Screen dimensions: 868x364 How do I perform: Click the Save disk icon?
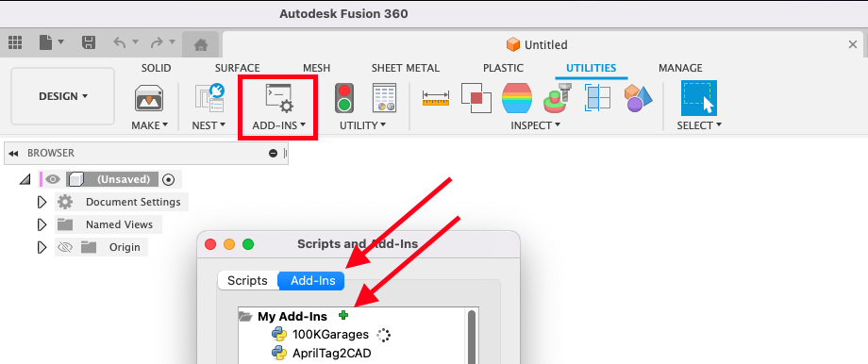click(88, 42)
